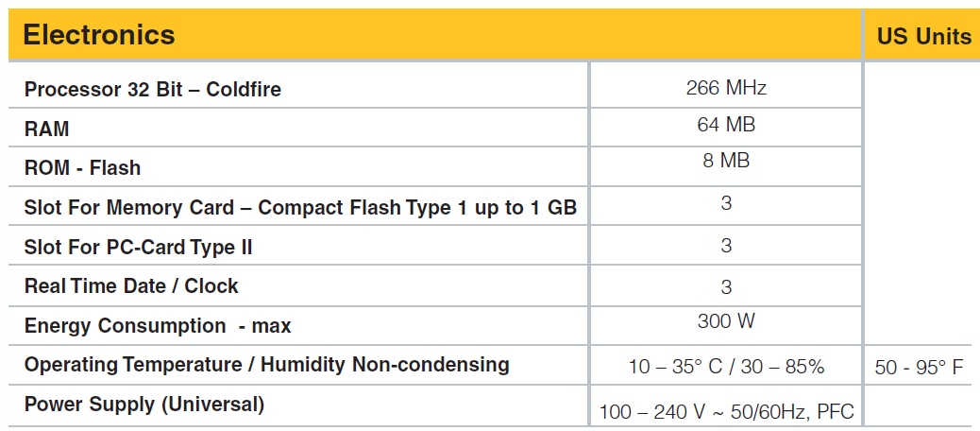Select the value 3 in the Real Time Clock row
The image size is (980, 431).
point(725,287)
